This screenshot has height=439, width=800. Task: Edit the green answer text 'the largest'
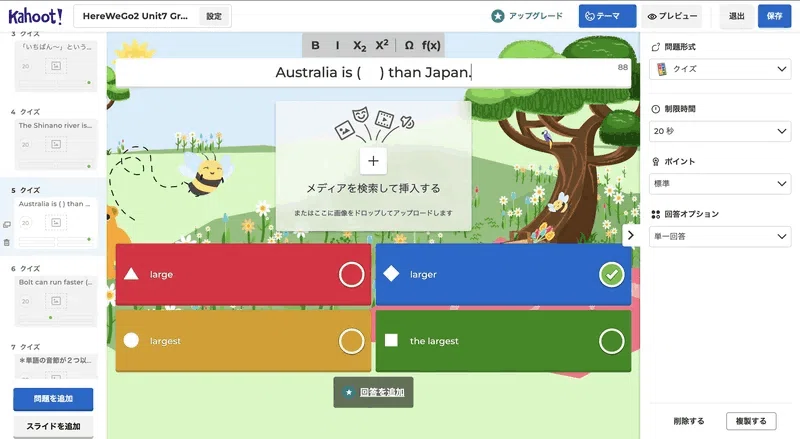434,341
